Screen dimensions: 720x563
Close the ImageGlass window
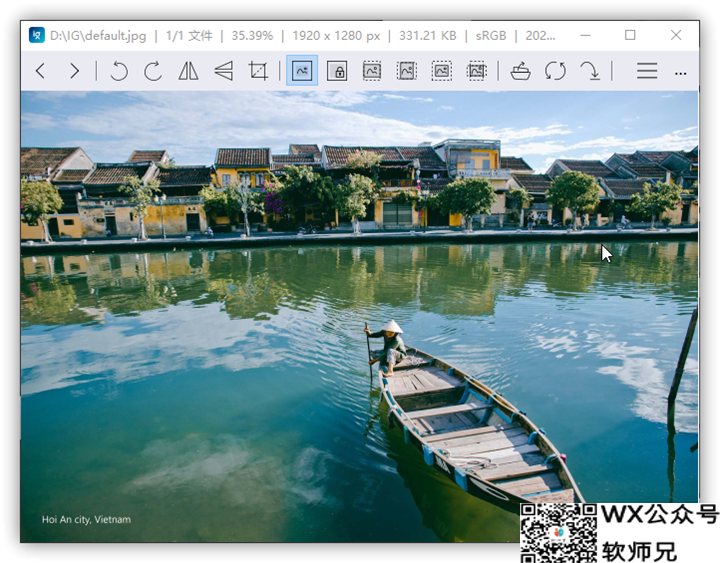click(x=675, y=35)
